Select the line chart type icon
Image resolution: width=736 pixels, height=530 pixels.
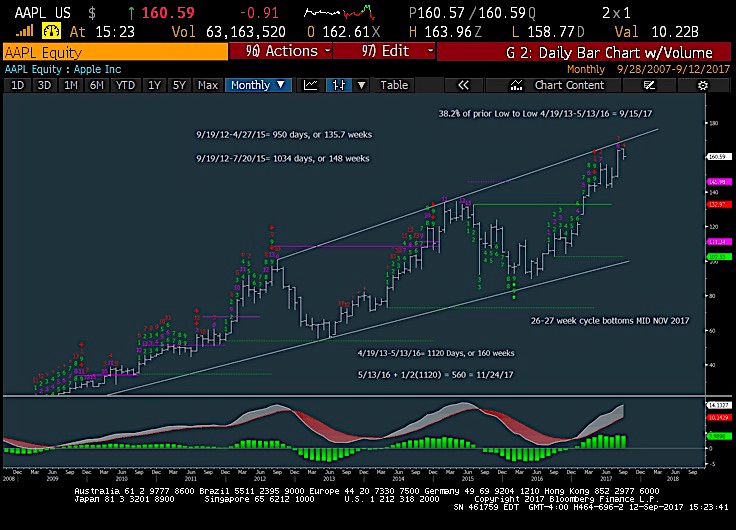(x=310, y=85)
